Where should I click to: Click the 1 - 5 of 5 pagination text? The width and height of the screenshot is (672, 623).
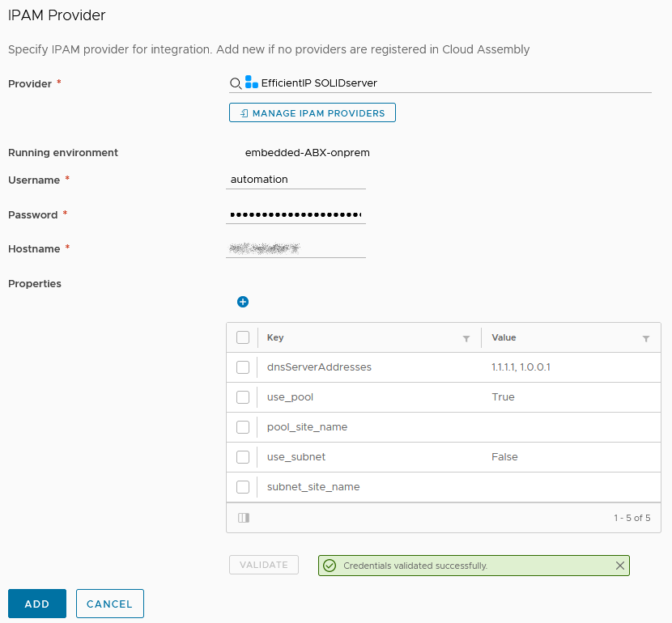[x=632, y=518]
